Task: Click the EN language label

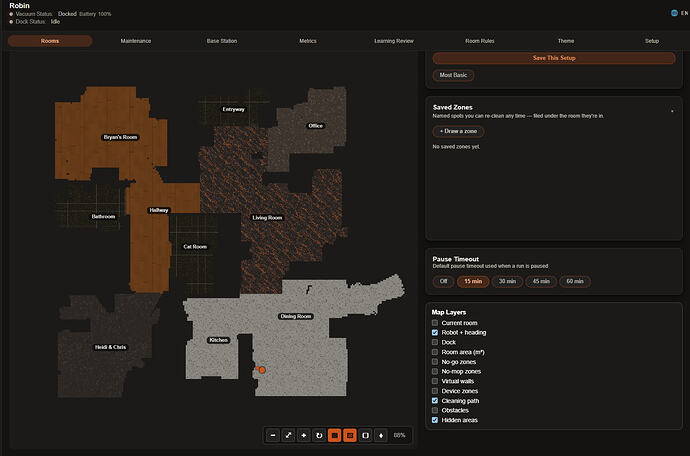Action: tap(684, 13)
